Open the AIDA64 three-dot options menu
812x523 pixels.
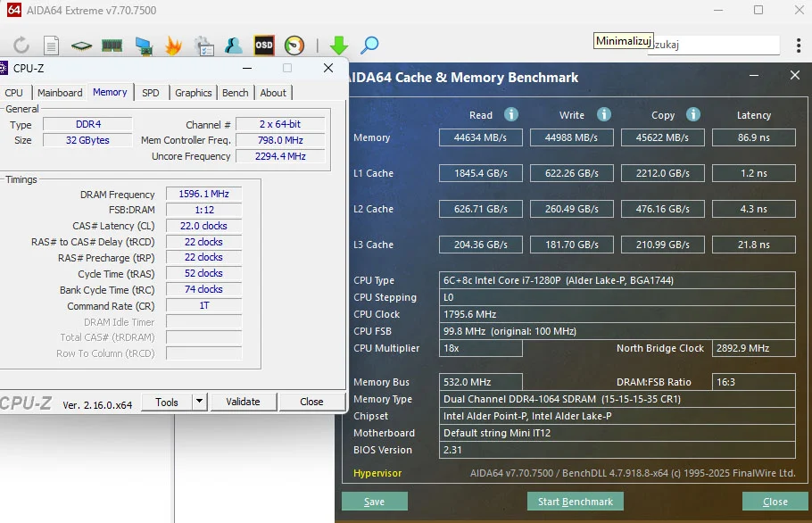[x=799, y=45]
